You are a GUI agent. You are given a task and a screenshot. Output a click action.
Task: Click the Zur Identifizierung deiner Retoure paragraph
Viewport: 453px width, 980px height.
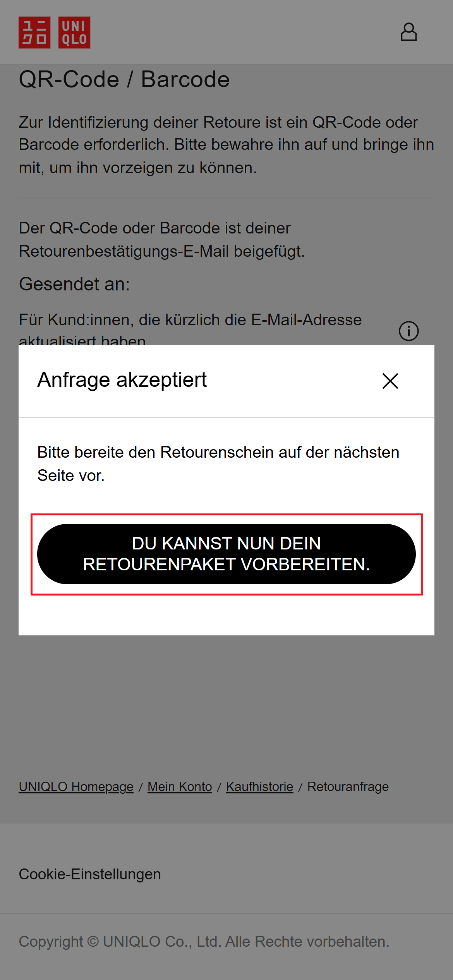coord(226,145)
